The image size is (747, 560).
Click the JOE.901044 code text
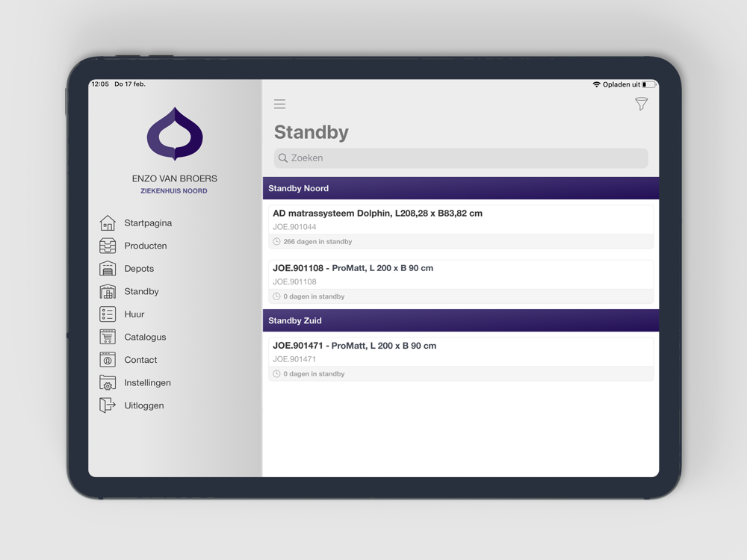(x=294, y=227)
